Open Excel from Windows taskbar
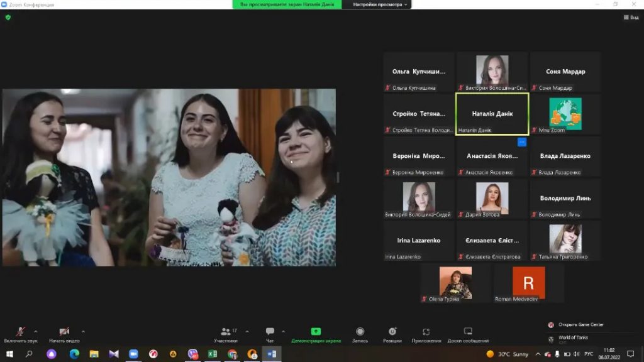Viewport: 644px width, 362px height. (x=213, y=354)
